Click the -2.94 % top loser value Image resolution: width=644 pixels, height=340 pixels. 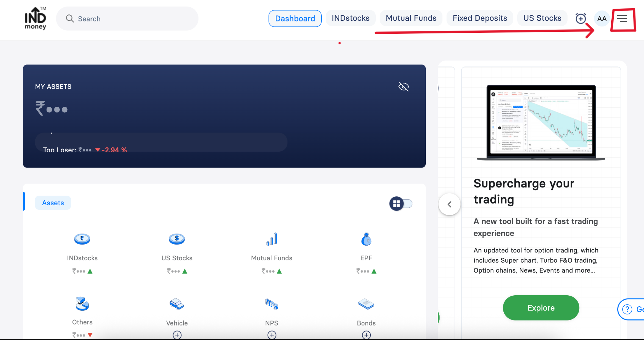click(x=114, y=150)
